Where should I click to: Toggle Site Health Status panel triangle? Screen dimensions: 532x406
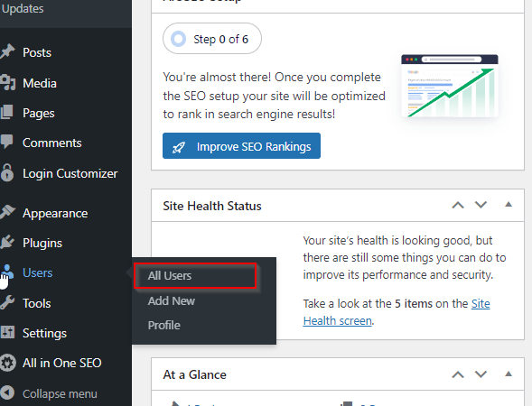pyautogui.click(x=509, y=205)
